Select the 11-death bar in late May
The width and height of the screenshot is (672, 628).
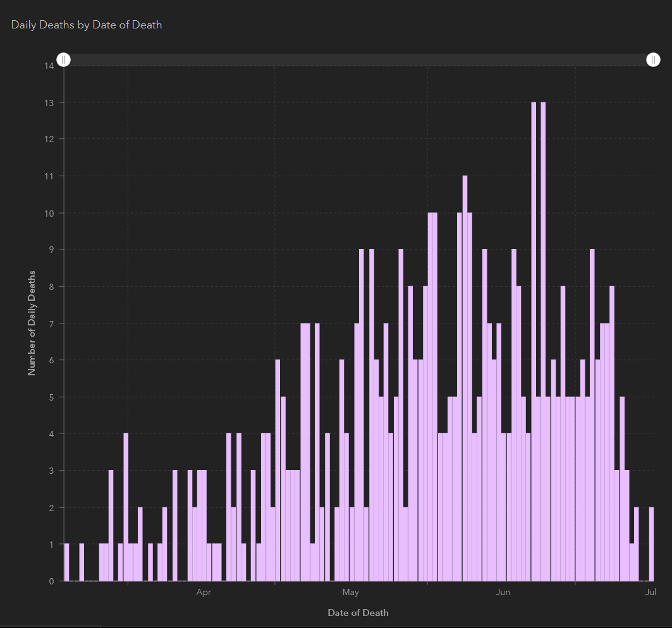click(x=465, y=378)
